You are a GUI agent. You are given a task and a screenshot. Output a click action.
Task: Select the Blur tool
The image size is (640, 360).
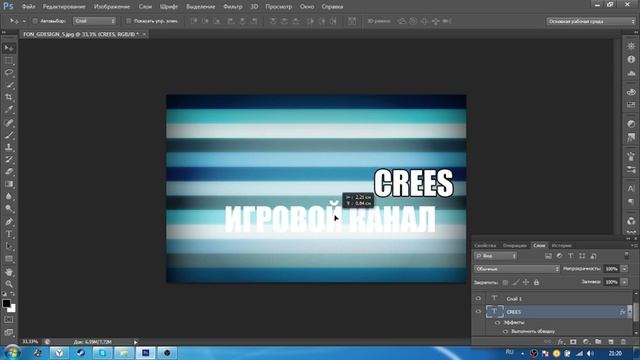click(9, 196)
